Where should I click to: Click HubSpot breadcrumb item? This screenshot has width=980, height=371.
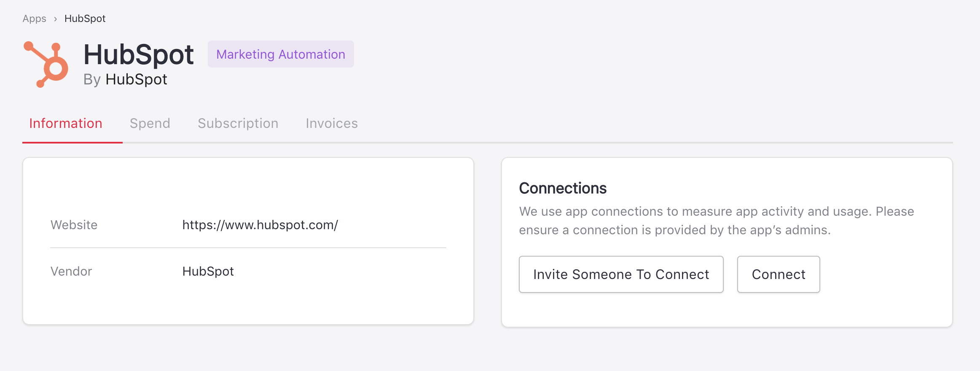click(85, 19)
